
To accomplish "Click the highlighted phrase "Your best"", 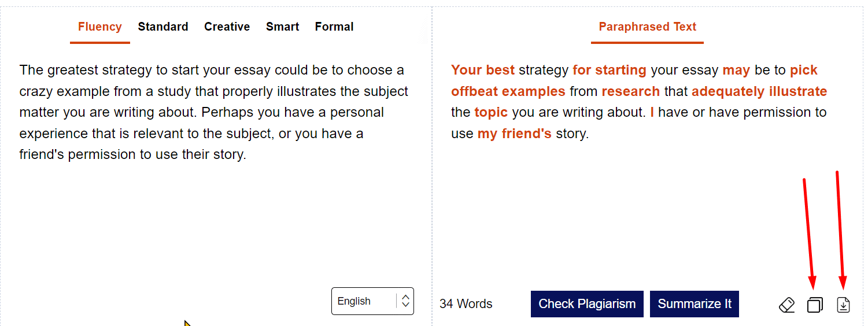I will pyautogui.click(x=483, y=70).
